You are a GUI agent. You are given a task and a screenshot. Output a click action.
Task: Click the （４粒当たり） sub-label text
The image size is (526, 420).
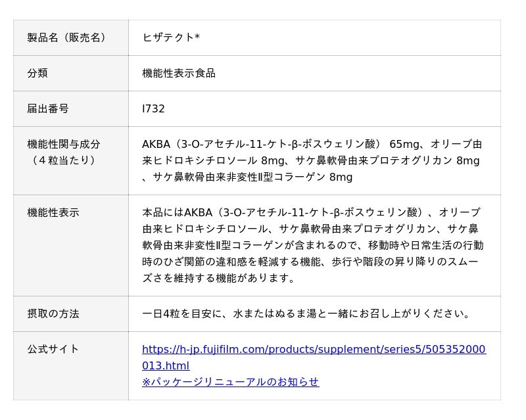coord(64,160)
